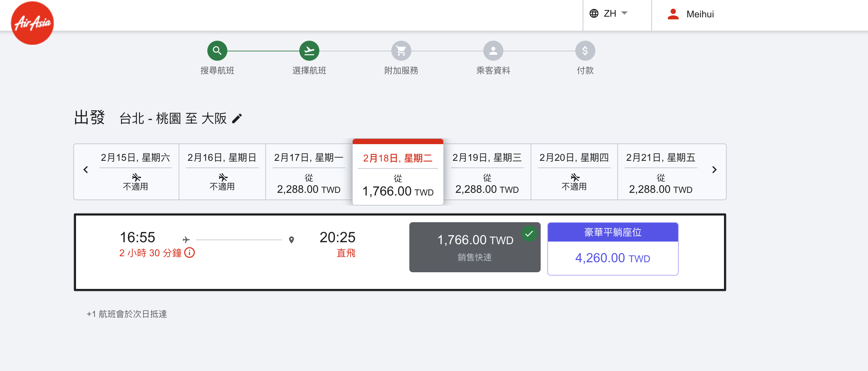Show later dates with right chevron

tap(714, 169)
